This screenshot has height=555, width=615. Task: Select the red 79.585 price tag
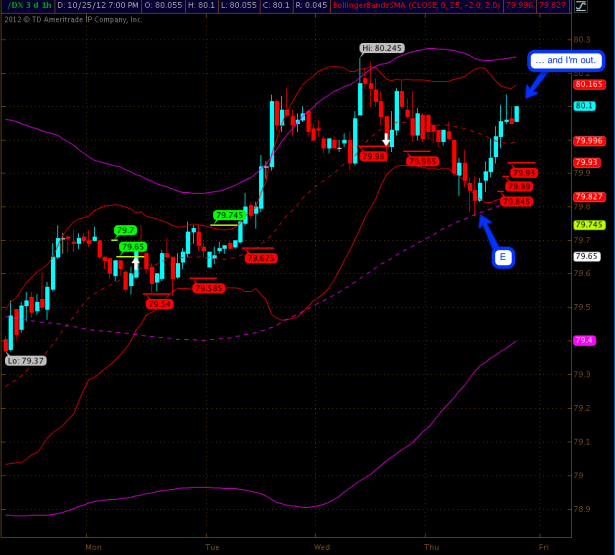point(208,288)
